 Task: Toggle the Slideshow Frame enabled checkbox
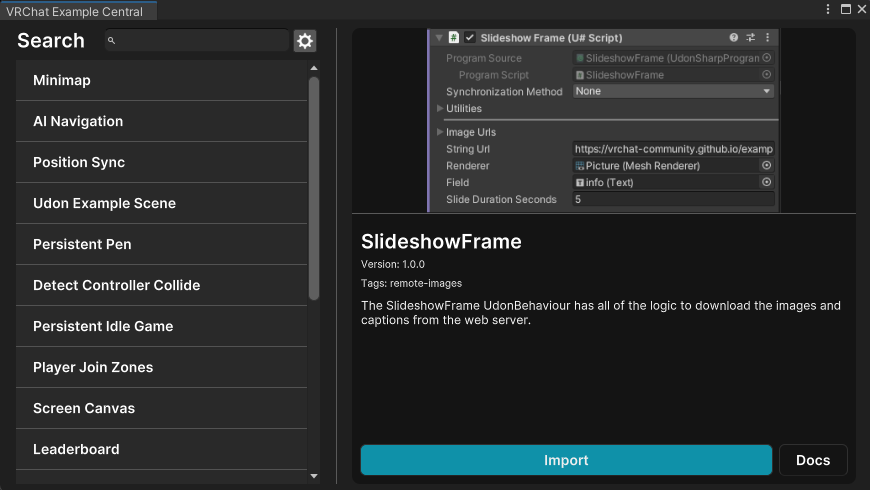coord(470,37)
